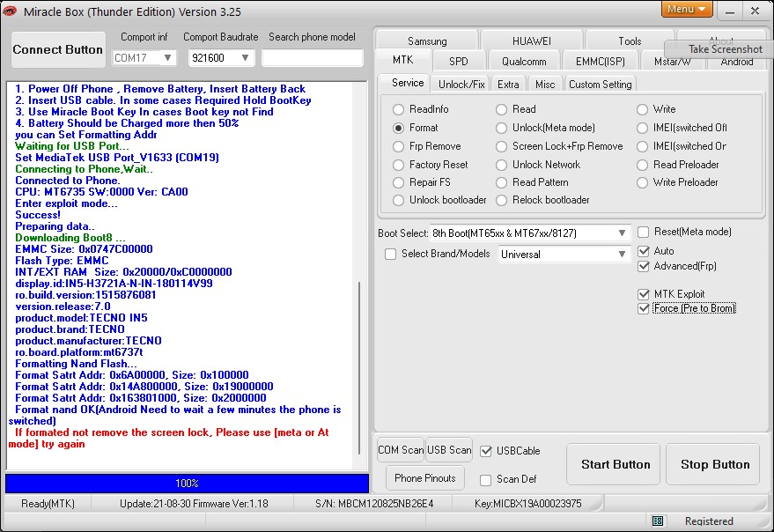Click the 'S/N: MBCM120825NB26E4' status text

tap(374, 504)
